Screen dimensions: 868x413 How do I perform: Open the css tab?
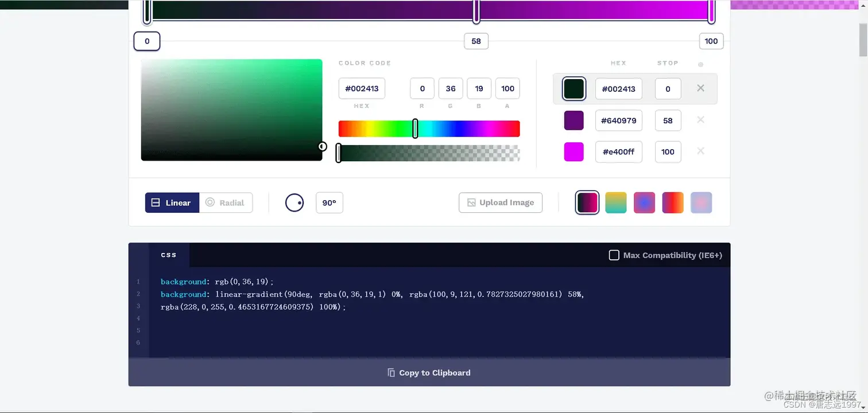point(169,255)
